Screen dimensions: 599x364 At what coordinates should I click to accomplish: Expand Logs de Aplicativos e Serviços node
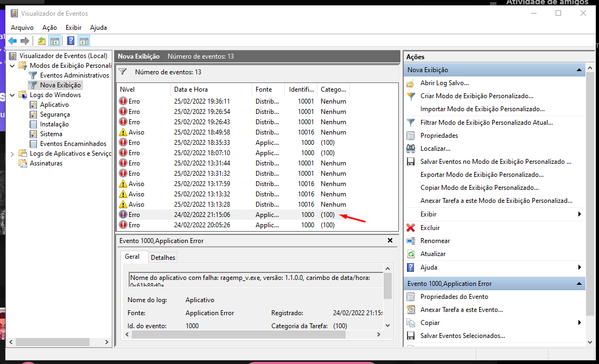[x=12, y=154]
